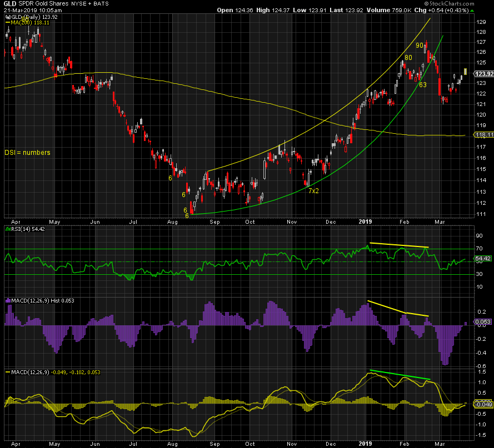This screenshot has height=448, width=494.
Task: Click the '7x2' annotation near November low
Action: coord(314,190)
